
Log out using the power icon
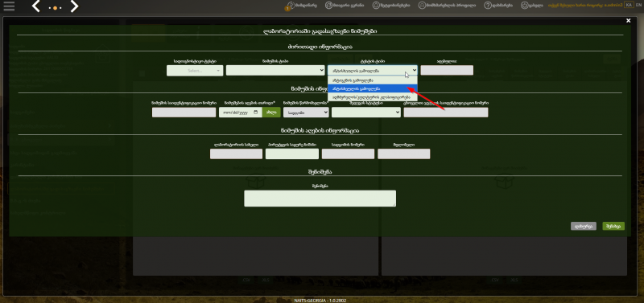pyautogui.click(x=532, y=6)
